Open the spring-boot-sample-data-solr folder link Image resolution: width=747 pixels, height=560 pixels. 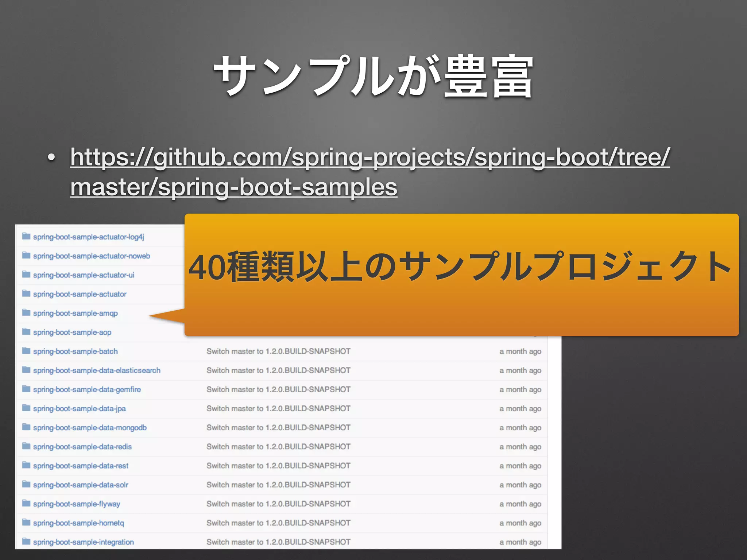[81, 485]
